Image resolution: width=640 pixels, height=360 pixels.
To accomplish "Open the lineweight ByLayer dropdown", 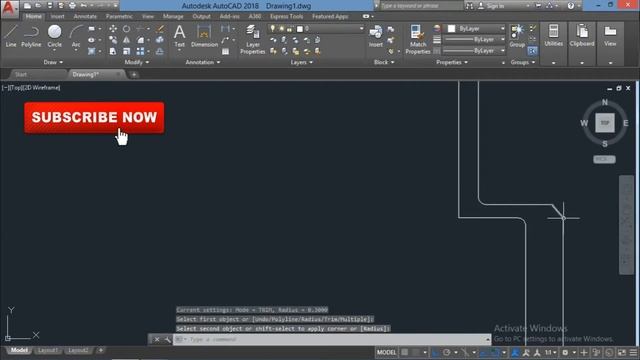I will click(474, 40).
